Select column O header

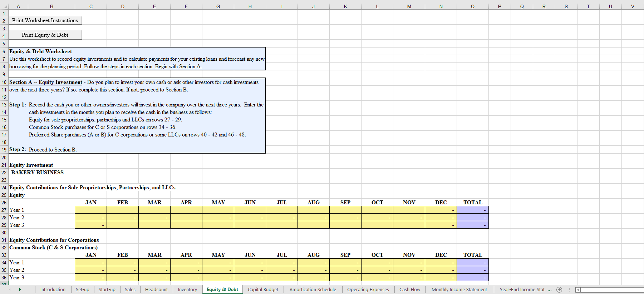(x=472, y=6)
